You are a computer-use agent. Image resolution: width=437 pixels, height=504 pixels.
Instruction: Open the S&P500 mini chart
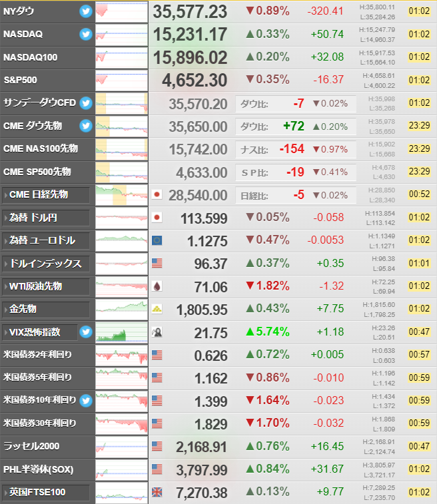(121, 80)
